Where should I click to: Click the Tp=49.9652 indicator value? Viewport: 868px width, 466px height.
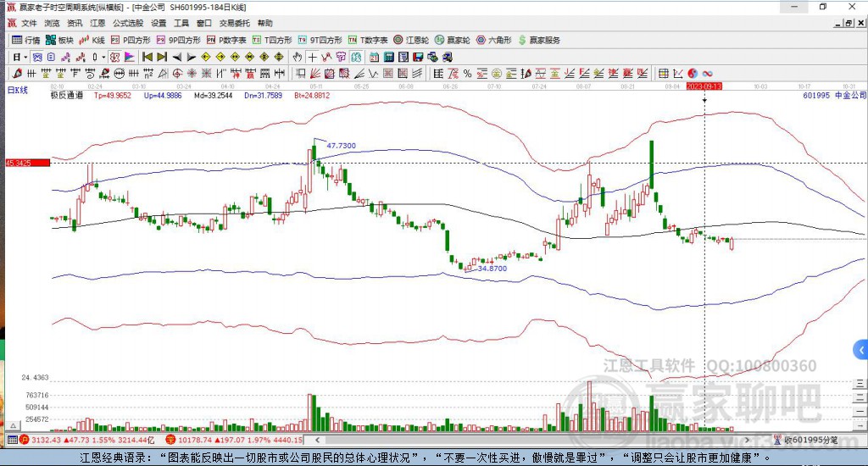[113, 95]
